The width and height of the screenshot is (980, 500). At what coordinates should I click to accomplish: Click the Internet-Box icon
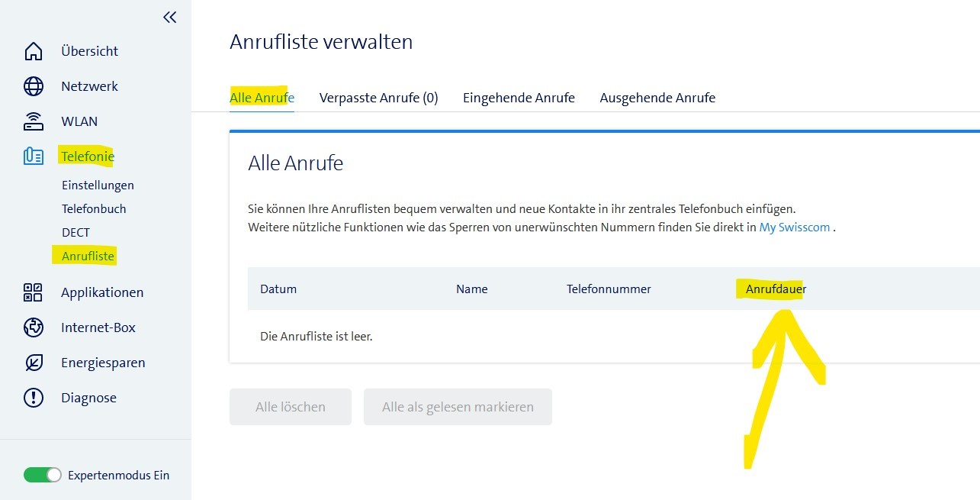pos(34,327)
